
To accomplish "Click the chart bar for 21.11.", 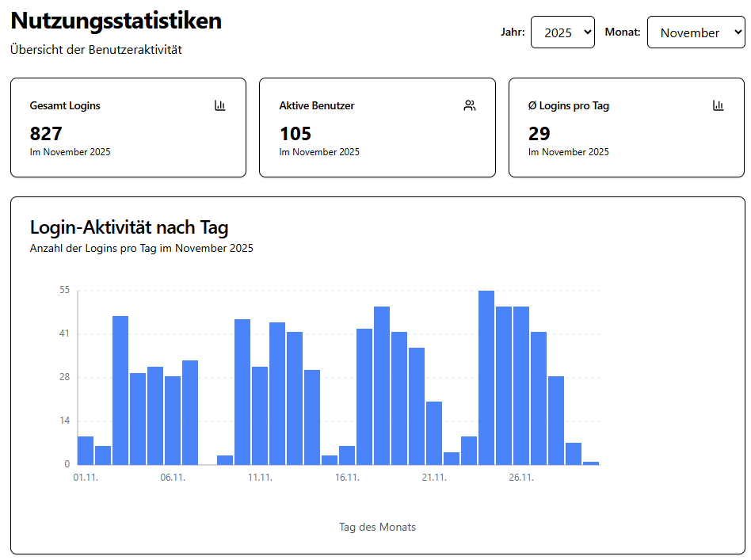I will [434, 433].
